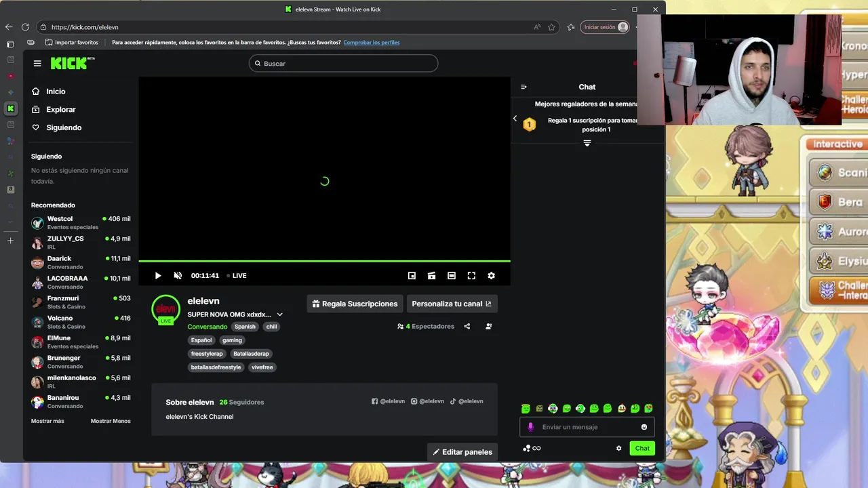This screenshot has height=488, width=868.
Task: Open ZULLYY_CS recommended channel
Action: (81, 243)
